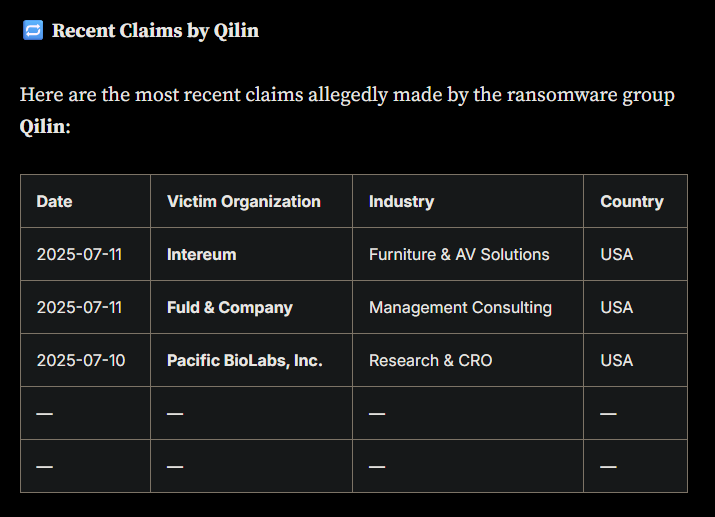The height and width of the screenshot is (517, 715).
Task: Click the last row's empty Industry cell
Action: 468,466
